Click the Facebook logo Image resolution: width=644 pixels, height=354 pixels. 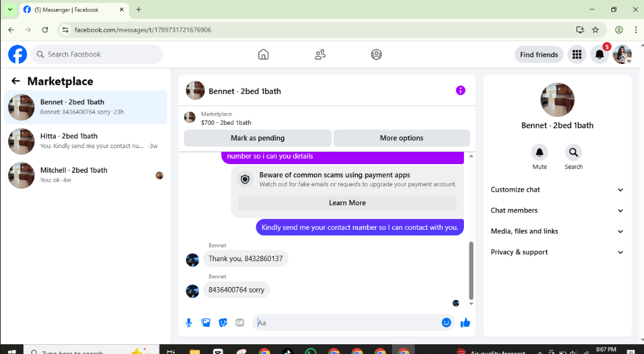click(x=18, y=54)
